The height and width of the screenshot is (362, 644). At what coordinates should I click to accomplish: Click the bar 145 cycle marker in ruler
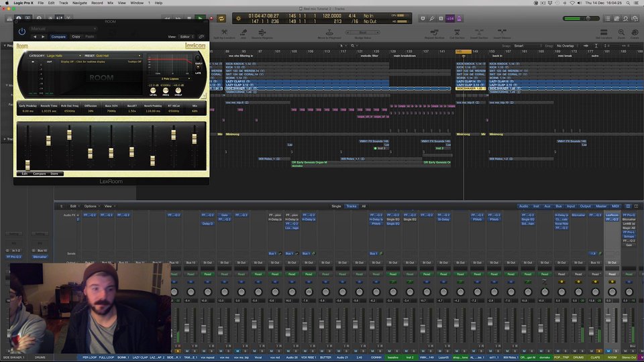[x=464, y=52]
